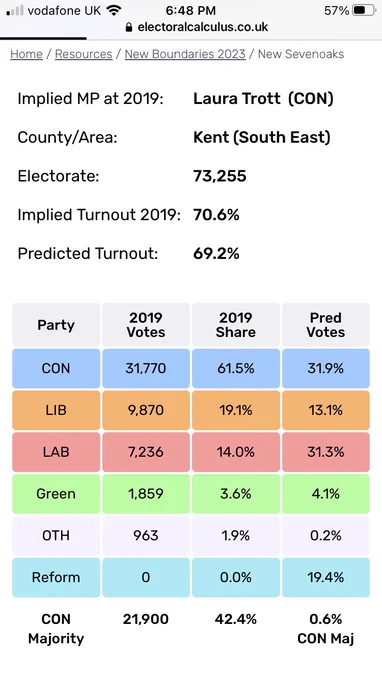Open the Home breadcrumb link
Screen dimensions: 382x680
pos(26,54)
